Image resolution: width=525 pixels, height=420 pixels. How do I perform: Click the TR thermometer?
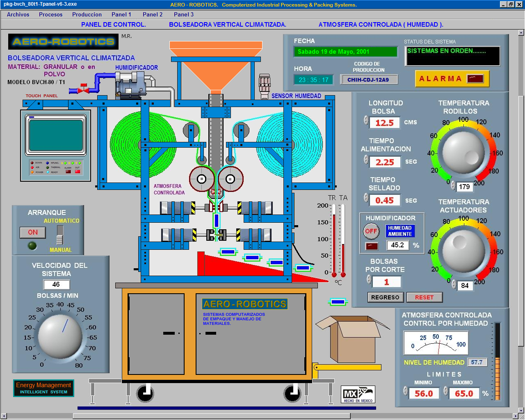tap(334, 240)
